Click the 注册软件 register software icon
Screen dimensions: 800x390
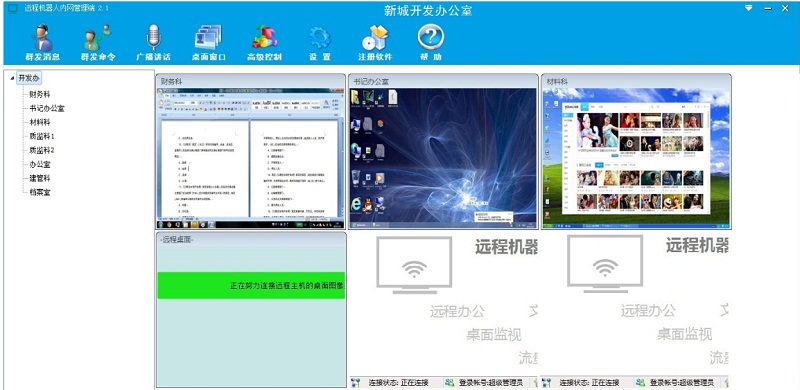point(375,43)
